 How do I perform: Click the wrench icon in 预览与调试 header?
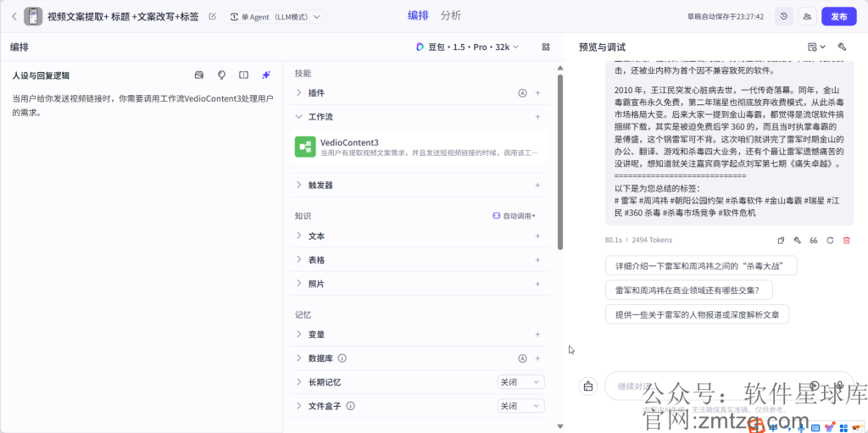pyautogui.click(x=842, y=47)
